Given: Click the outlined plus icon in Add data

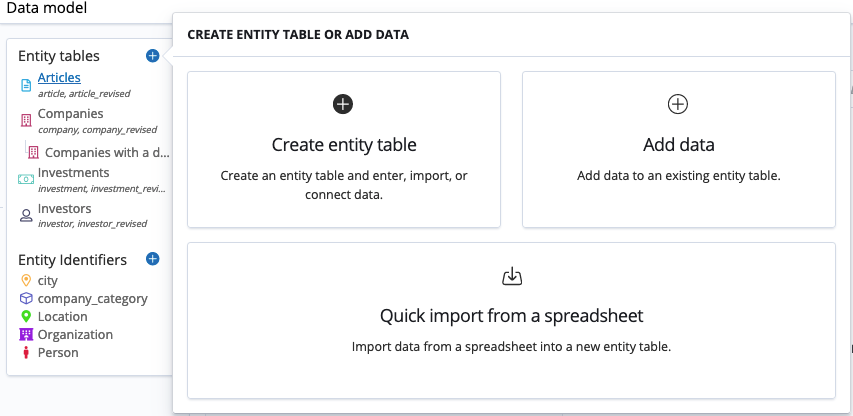Looking at the screenshot, I should [x=678, y=104].
